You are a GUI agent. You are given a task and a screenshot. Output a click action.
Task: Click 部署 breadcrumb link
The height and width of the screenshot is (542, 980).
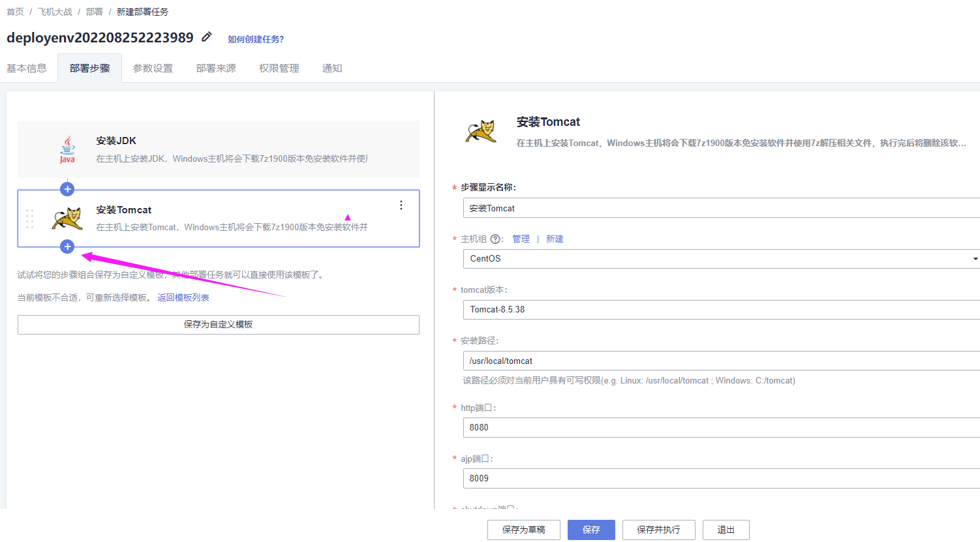[x=95, y=12]
